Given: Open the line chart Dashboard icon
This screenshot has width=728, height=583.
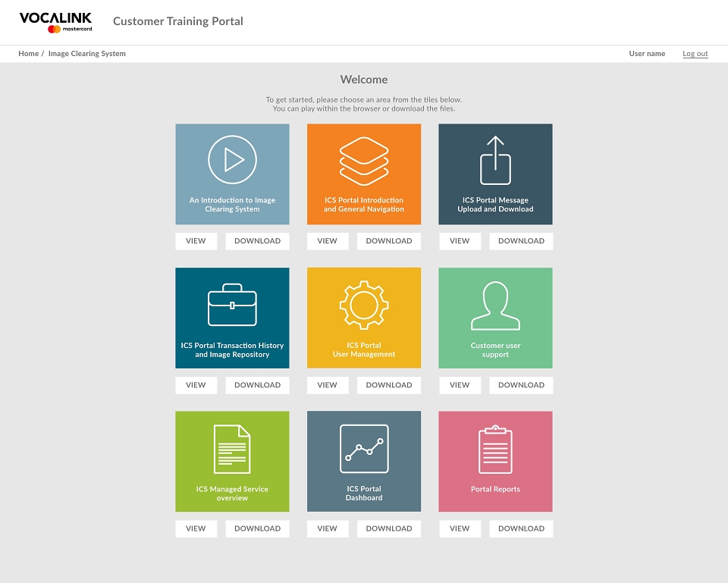Looking at the screenshot, I should (x=364, y=448).
